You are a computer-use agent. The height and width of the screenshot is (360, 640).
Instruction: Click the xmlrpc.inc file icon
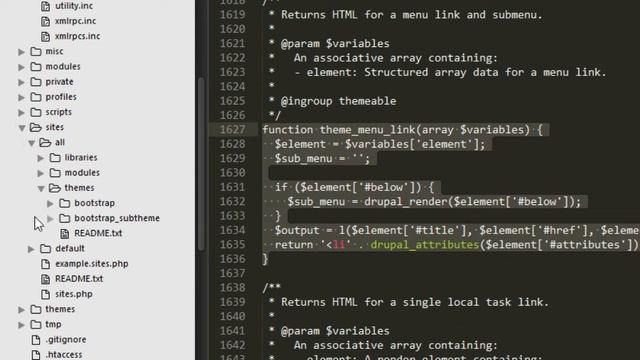[x=45, y=21]
